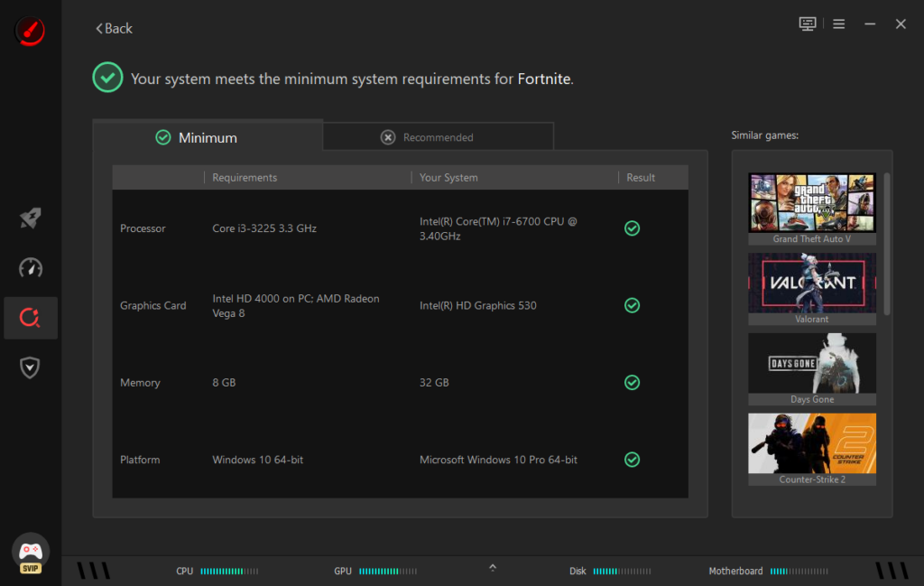Select the Graphics Card row label
The image size is (924, 586).
(x=153, y=305)
